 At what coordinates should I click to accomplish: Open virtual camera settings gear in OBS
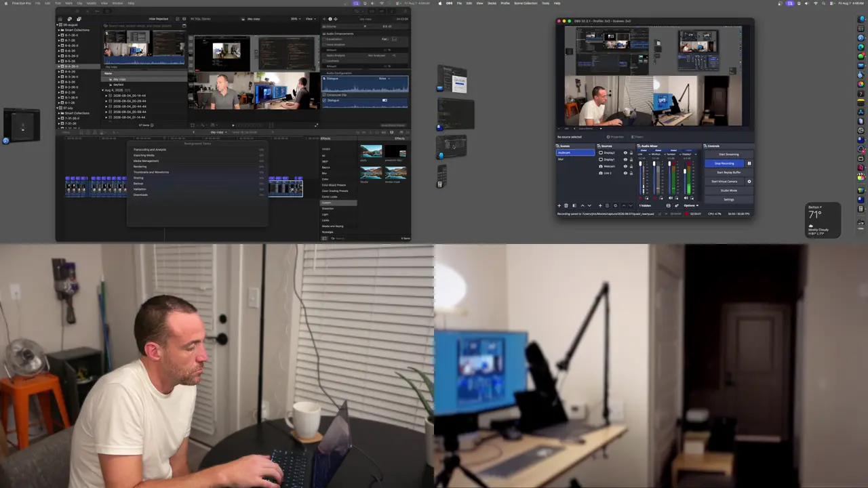click(749, 182)
